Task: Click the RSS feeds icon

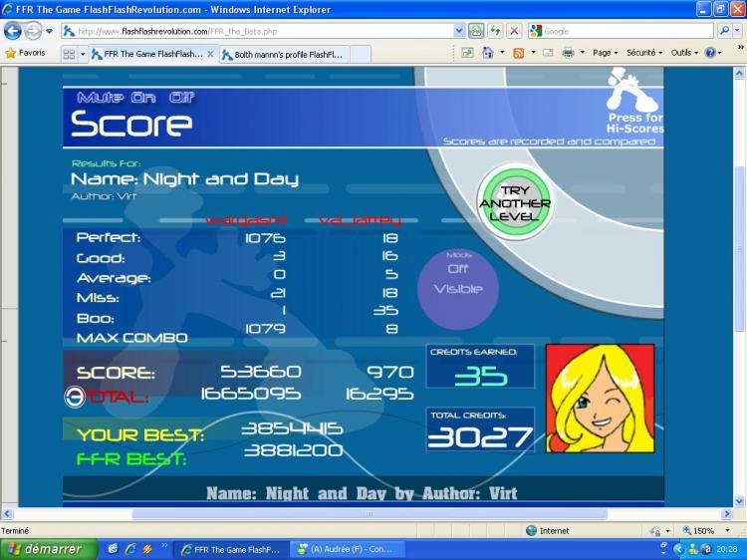Action: click(x=518, y=53)
